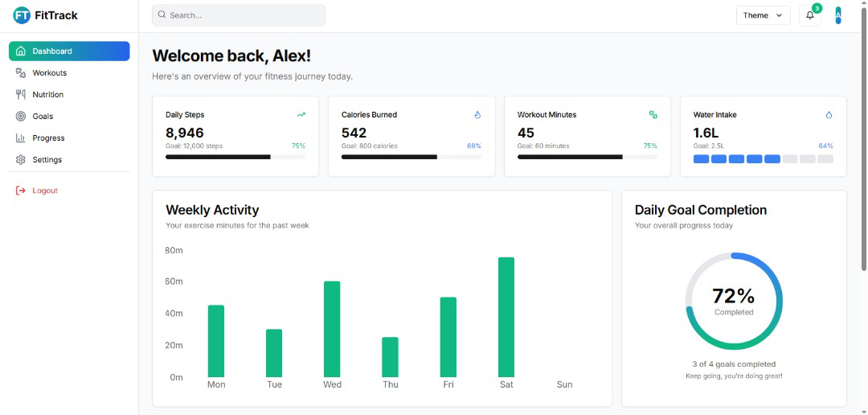Screen dimensions: 868x415
Task: Click the green notification badge showing 3
Action: (817, 8)
